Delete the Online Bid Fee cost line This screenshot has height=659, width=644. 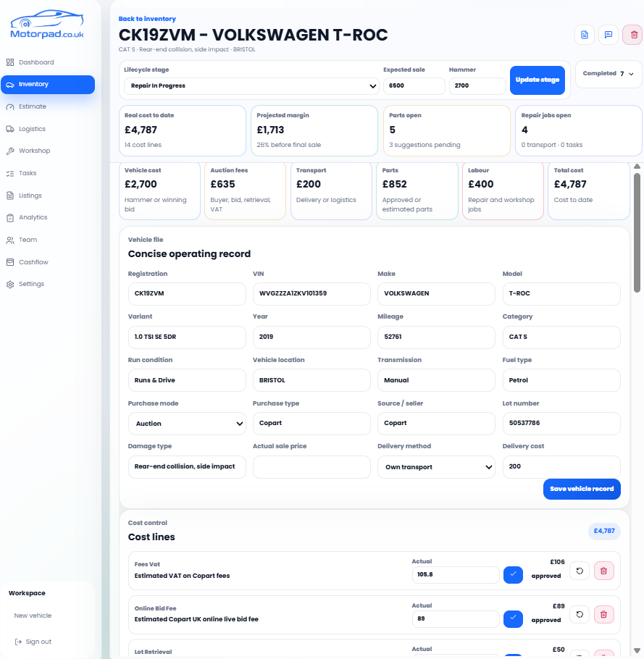[603, 614]
